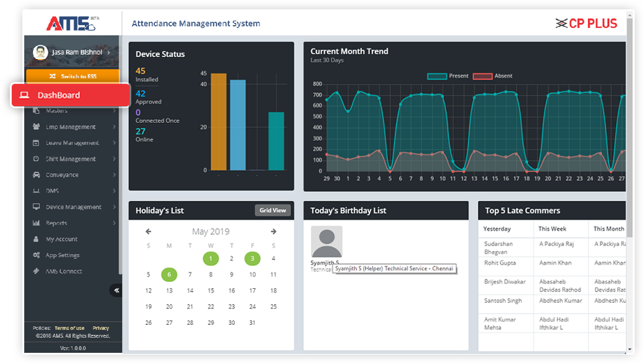Click birthday person avatar placeholder
The height and width of the screenshot is (364, 644).
click(x=326, y=242)
